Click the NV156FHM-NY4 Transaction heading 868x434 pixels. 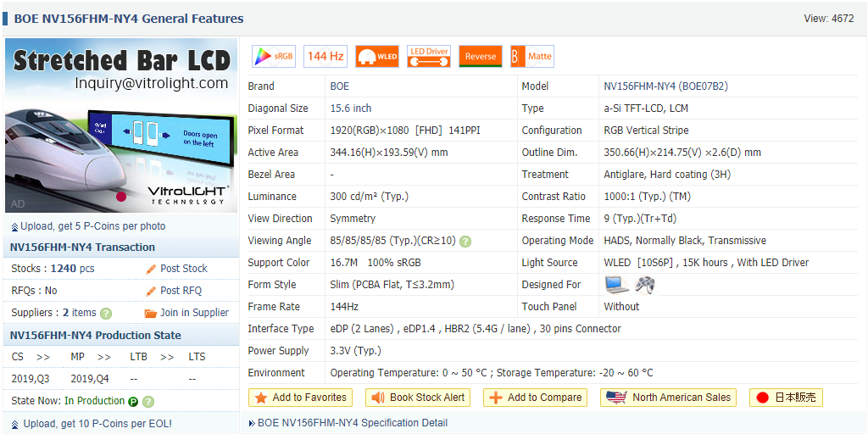pos(82,248)
